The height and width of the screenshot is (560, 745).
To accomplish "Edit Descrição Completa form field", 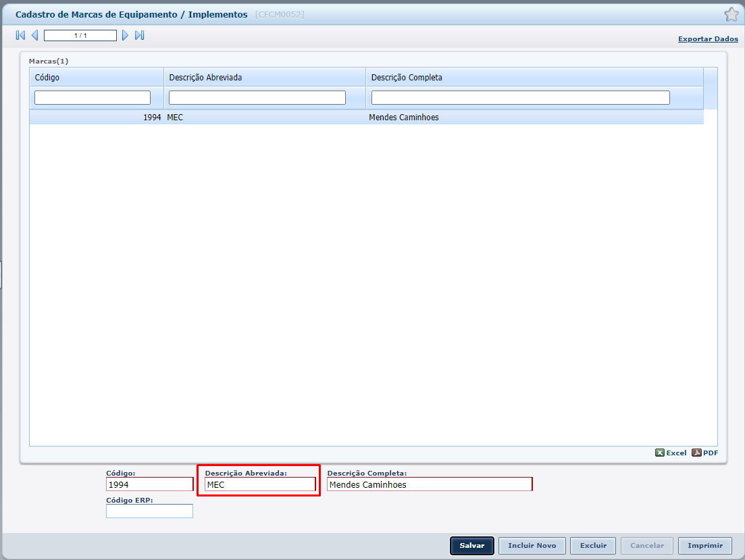I will [430, 484].
